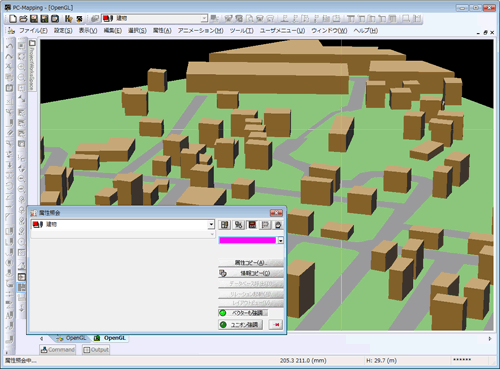The height and width of the screenshot is (369, 500).
Task: Toggle the dark red pressed icon in attribute dialog
Action: pos(252,225)
